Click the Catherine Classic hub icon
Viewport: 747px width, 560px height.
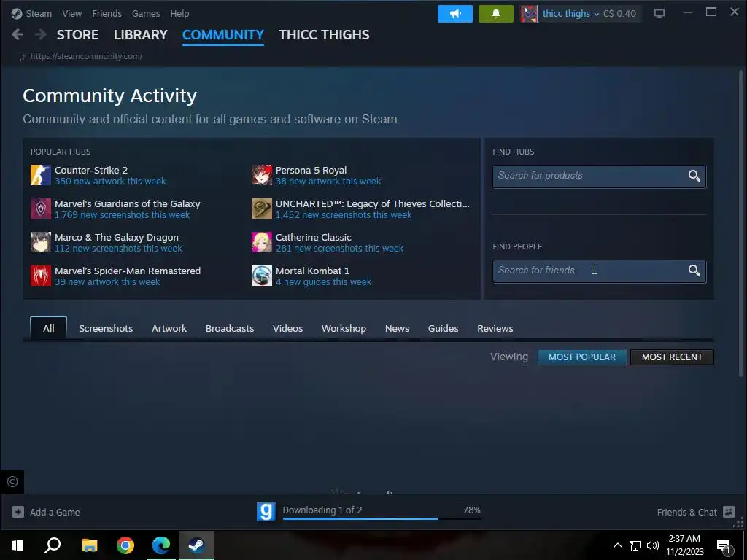[262, 242]
